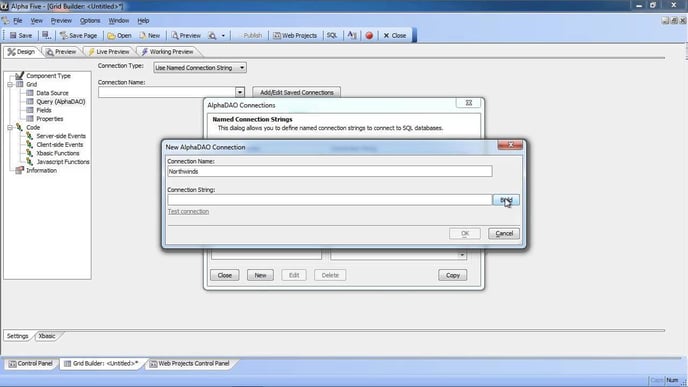
Task: Click the Build button for connection string
Action: [x=506, y=200]
